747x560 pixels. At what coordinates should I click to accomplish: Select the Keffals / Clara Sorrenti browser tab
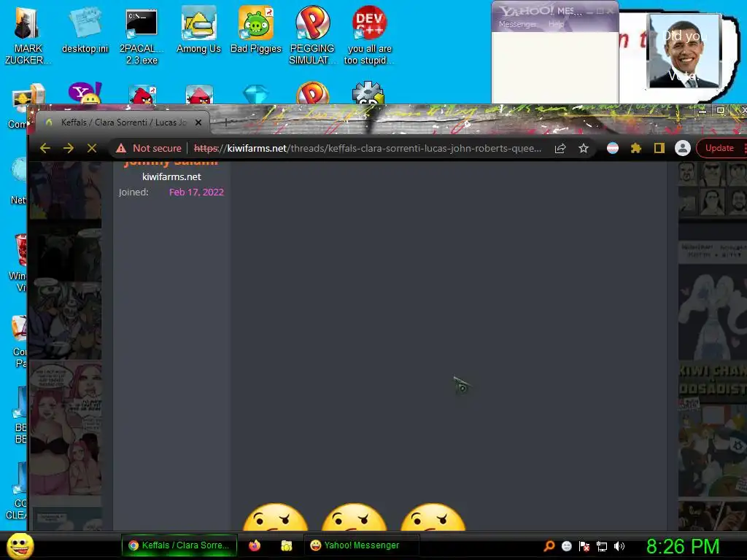[x=122, y=122]
